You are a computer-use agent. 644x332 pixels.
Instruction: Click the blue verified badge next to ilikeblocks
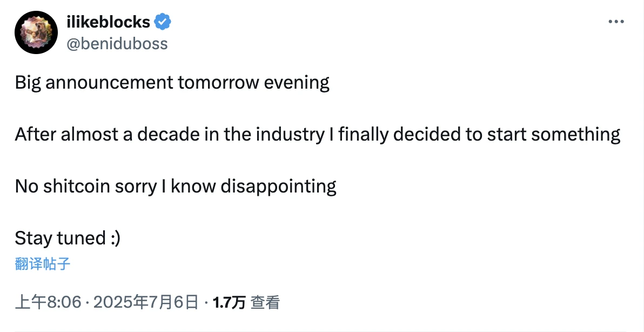pyautogui.click(x=163, y=21)
